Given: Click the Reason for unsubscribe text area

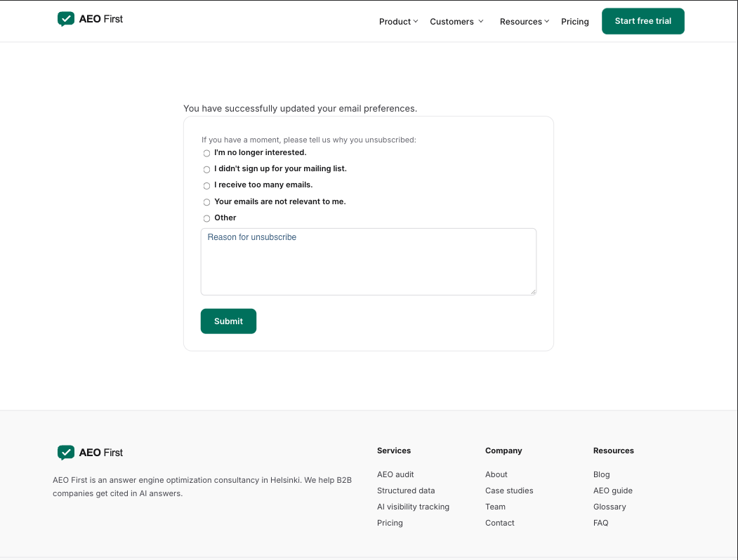Looking at the screenshot, I should pos(369,262).
